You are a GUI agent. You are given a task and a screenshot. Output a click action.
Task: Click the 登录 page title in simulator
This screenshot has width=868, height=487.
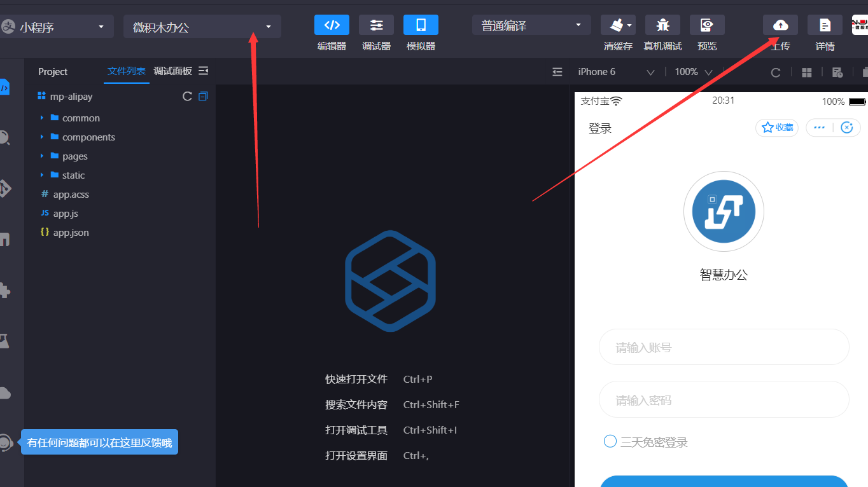[600, 128]
